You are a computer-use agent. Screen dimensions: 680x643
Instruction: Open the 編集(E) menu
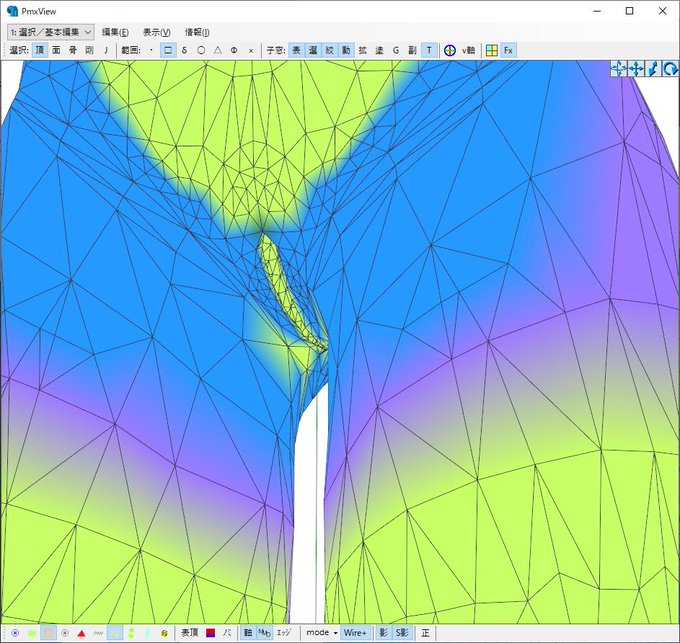(115, 33)
